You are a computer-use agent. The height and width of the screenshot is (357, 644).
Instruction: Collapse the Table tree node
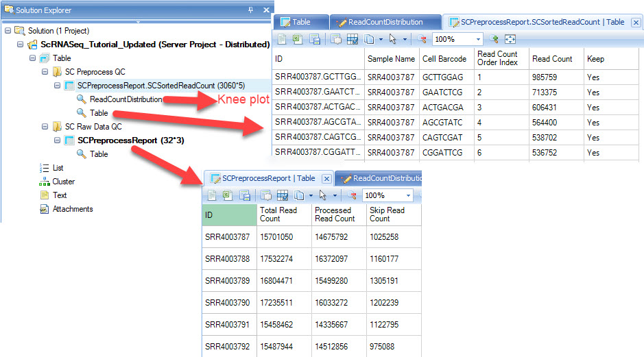pos(32,58)
